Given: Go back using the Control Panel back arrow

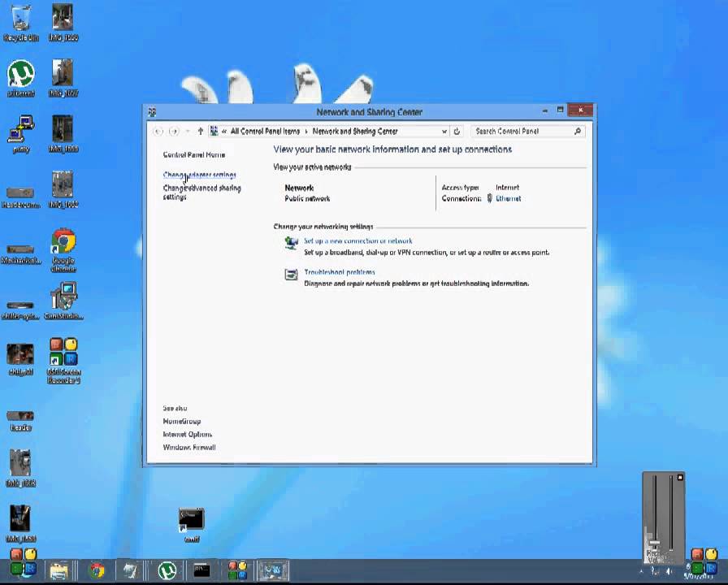Looking at the screenshot, I should [158, 132].
